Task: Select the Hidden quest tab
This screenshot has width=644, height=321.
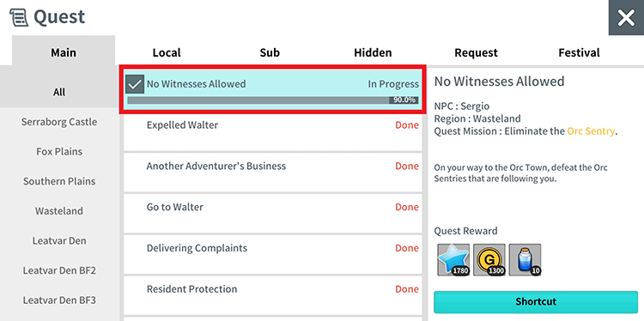Action: click(x=373, y=52)
